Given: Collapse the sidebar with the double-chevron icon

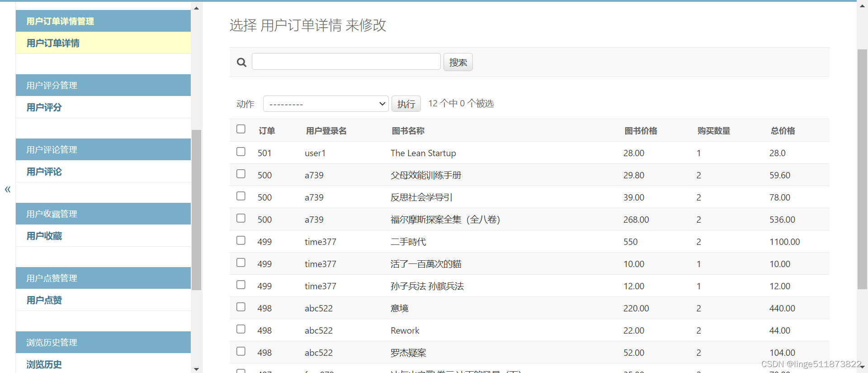Looking at the screenshot, I should pyautogui.click(x=8, y=189).
